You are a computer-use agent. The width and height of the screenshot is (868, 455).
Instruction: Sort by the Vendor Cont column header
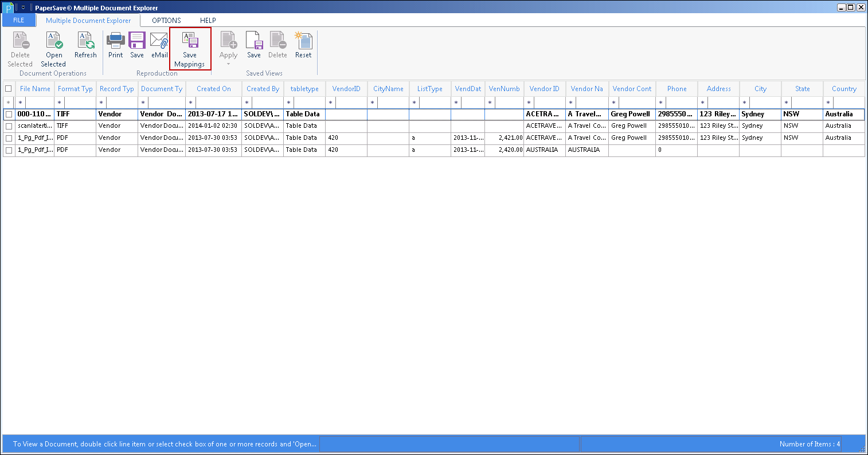click(x=632, y=89)
